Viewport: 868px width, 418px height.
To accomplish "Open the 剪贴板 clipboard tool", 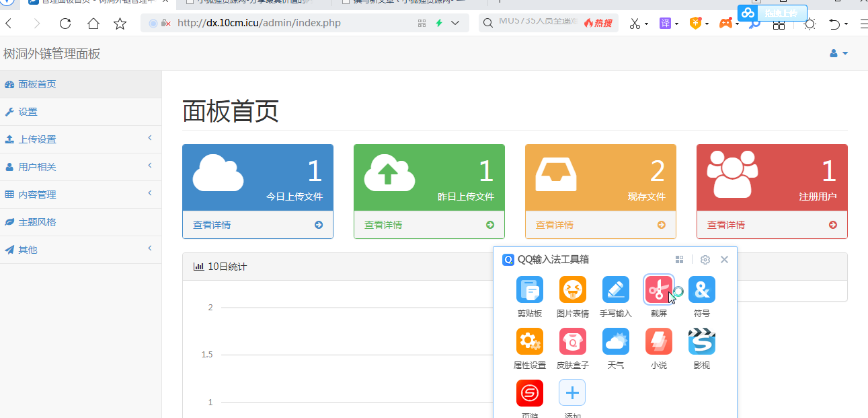I will [x=529, y=290].
